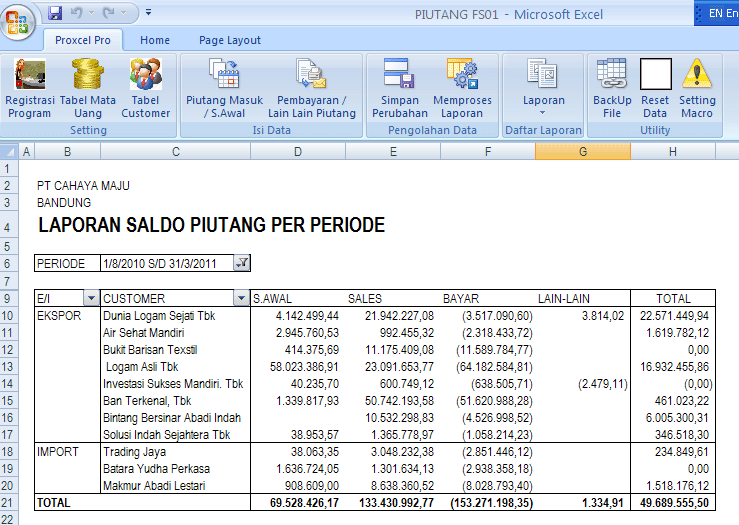Select the BANDUNG cell

(64, 203)
